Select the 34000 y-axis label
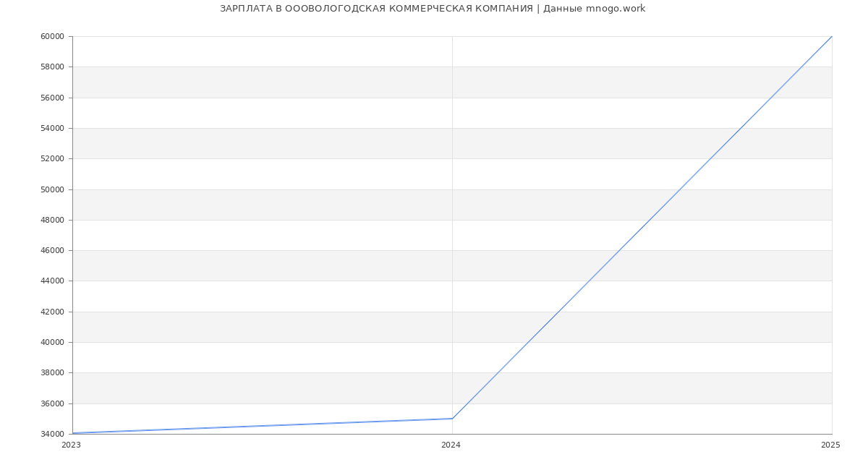Viewport: 868px width, 470px height. click(52, 434)
